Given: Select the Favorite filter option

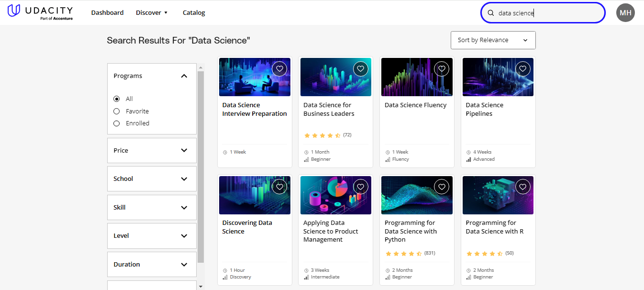Looking at the screenshot, I should pyautogui.click(x=116, y=111).
